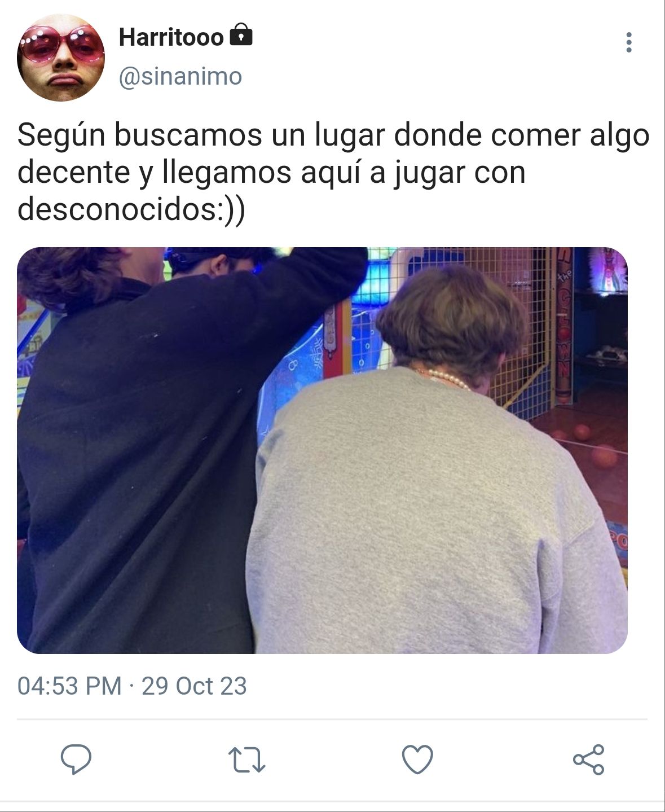Retweet this post with the arrows icon

246,760
